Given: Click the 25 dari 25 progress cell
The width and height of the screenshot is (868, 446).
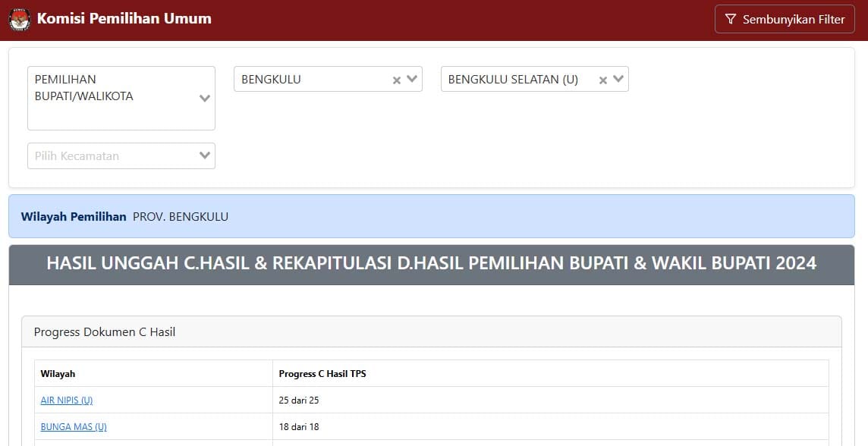Looking at the screenshot, I should tap(299, 400).
